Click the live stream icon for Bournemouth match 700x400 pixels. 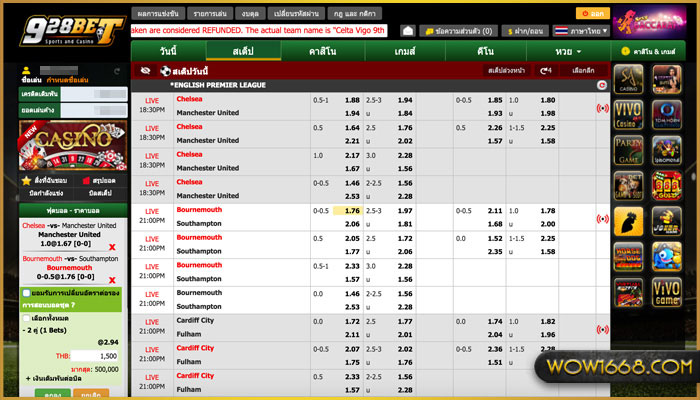(602, 218)
